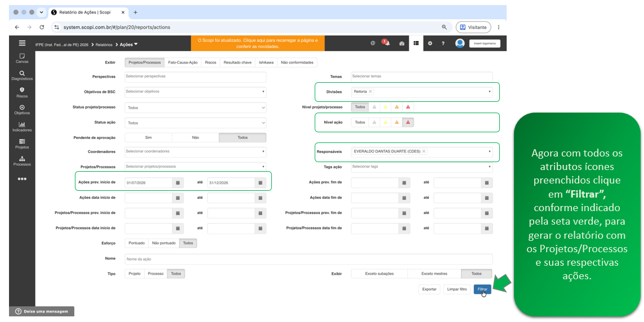Open the Processos sidebar icon

[22, 161]
